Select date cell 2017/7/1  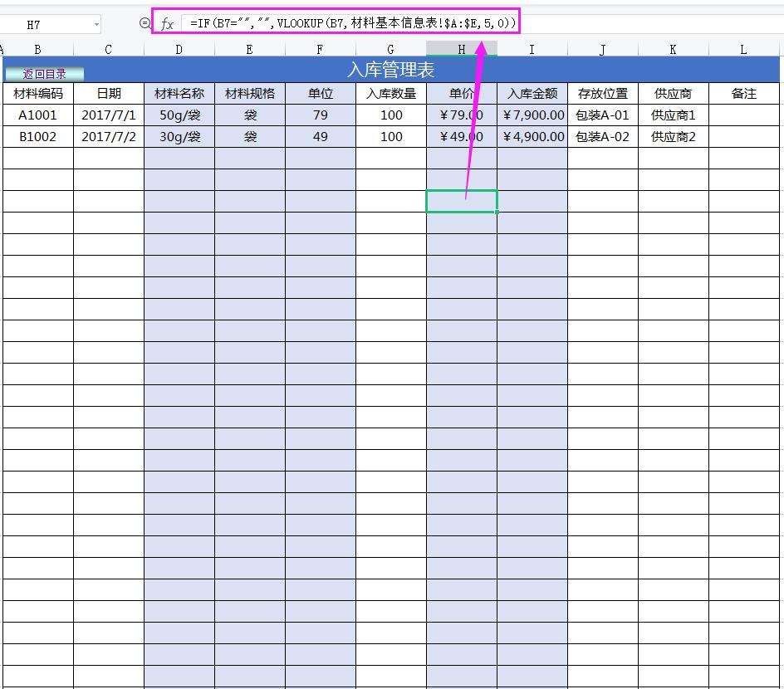click(109, 115)
